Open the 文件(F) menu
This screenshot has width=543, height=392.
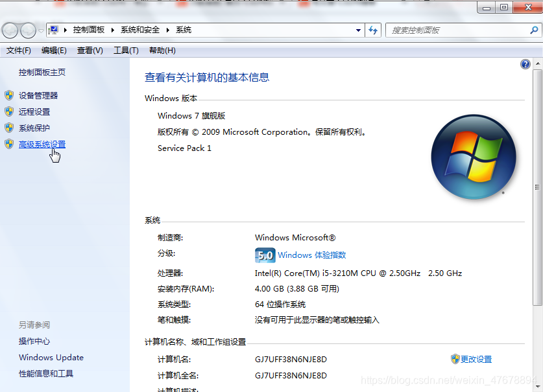[x=19, y=51]
